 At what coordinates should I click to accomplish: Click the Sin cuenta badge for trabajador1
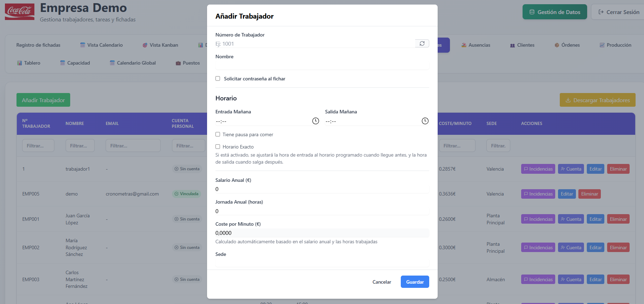click(x=187, y=169)
